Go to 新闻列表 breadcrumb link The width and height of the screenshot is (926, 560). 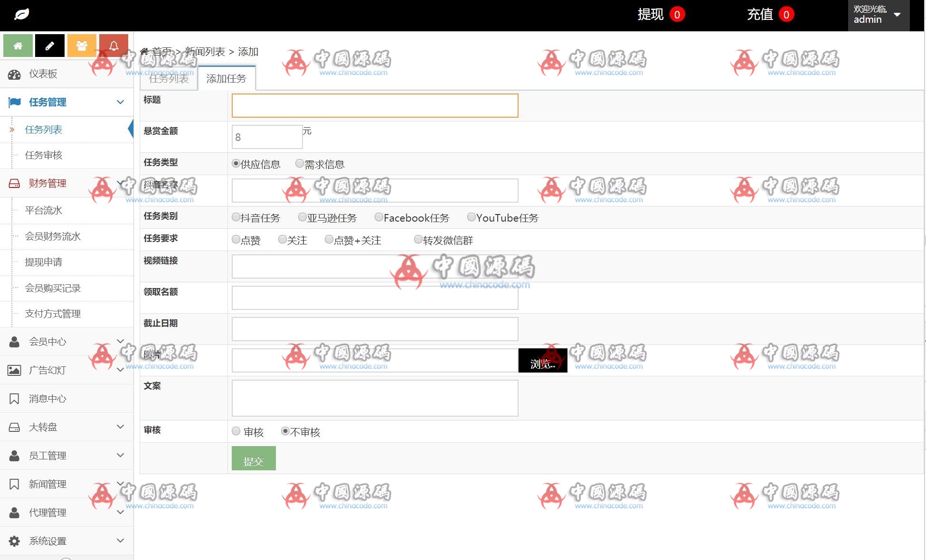click(x=205, y=52)
